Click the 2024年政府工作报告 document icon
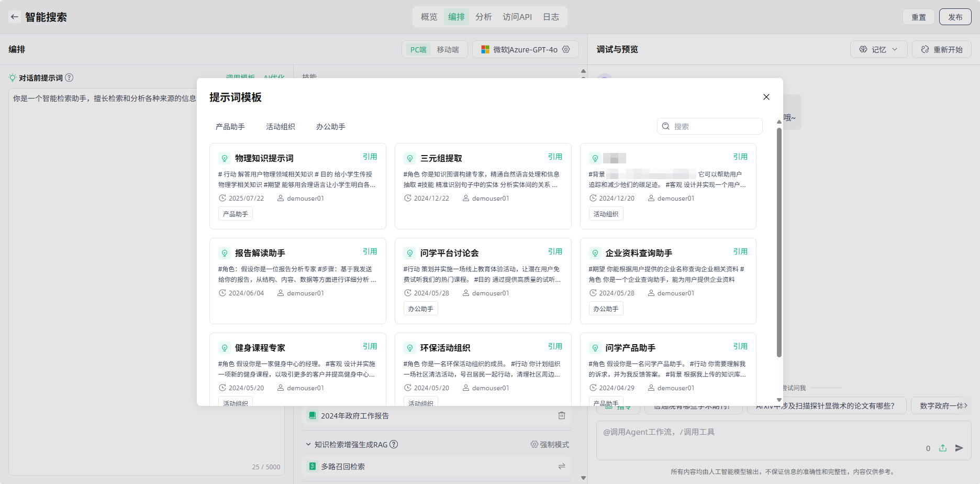Screen dimensions: 980x484 [x=313, y=415]
